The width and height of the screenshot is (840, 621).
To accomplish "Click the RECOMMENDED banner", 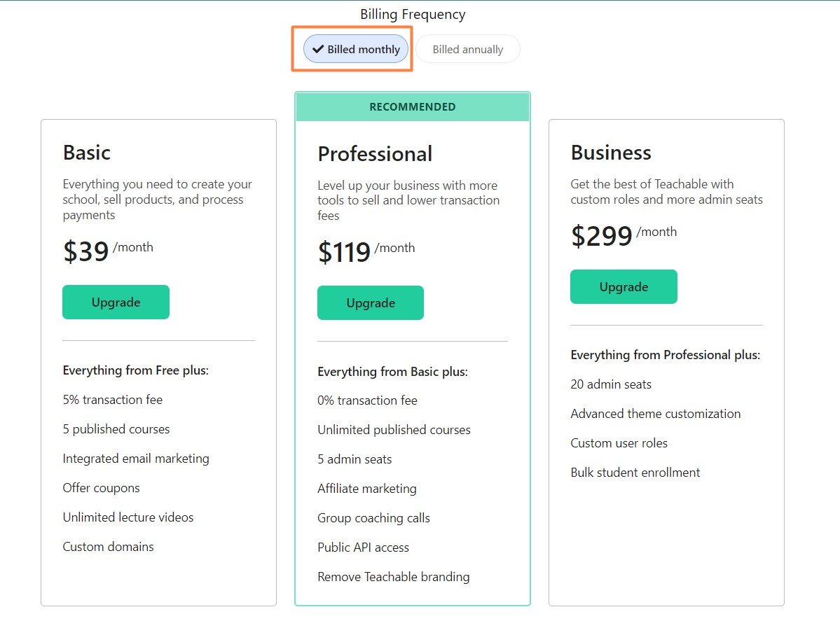I will (412, 107).
